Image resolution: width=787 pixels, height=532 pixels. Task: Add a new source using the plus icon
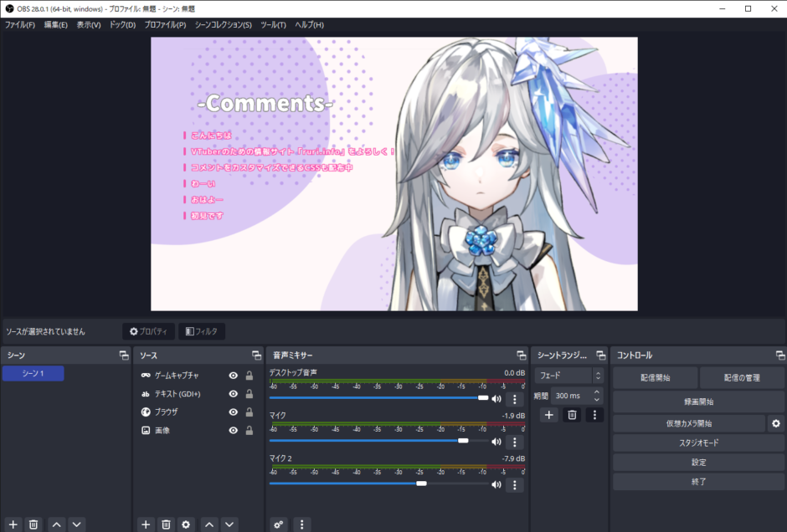pyautogui.click(x=146, y=524)
